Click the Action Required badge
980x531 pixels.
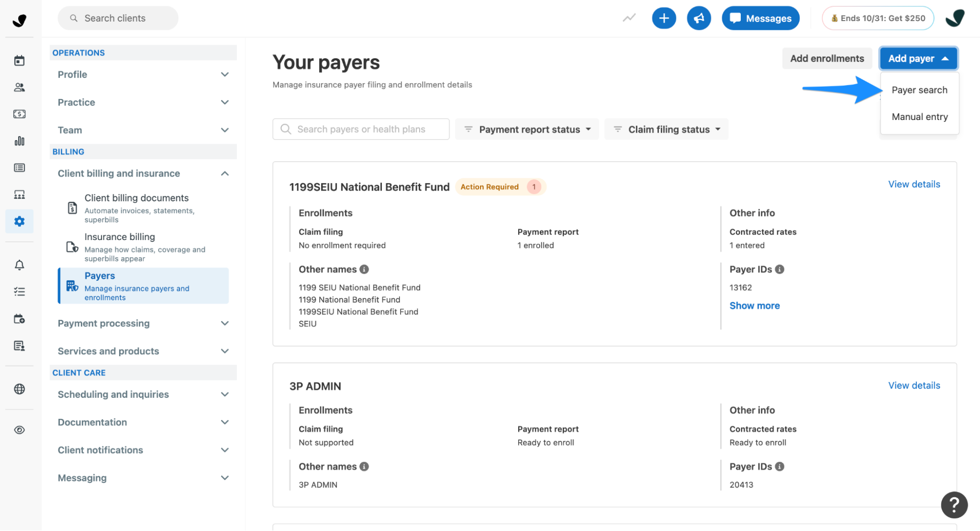pos(501,187)
